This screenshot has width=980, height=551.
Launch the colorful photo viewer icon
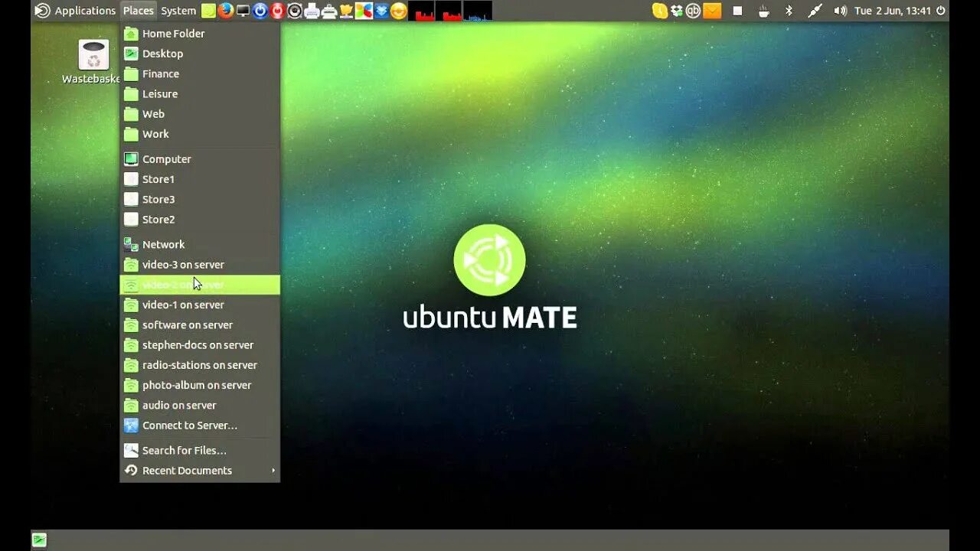pyautogui.click(x=364, y=11)
